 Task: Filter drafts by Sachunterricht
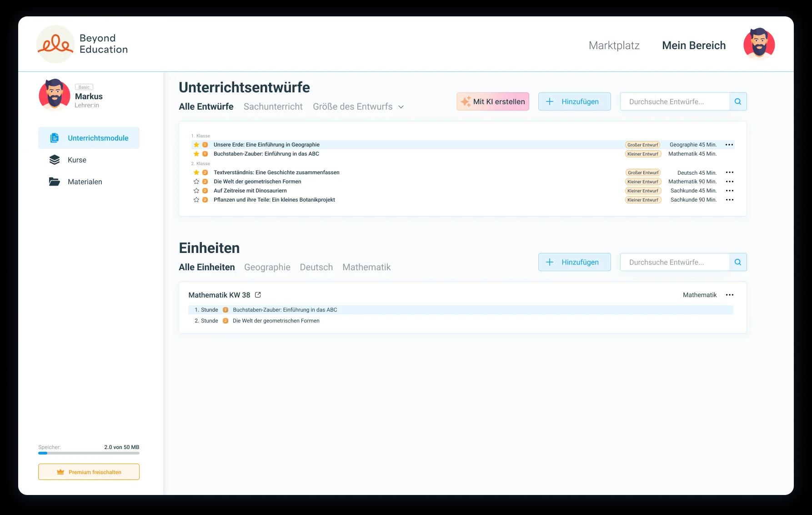[273, 106]
